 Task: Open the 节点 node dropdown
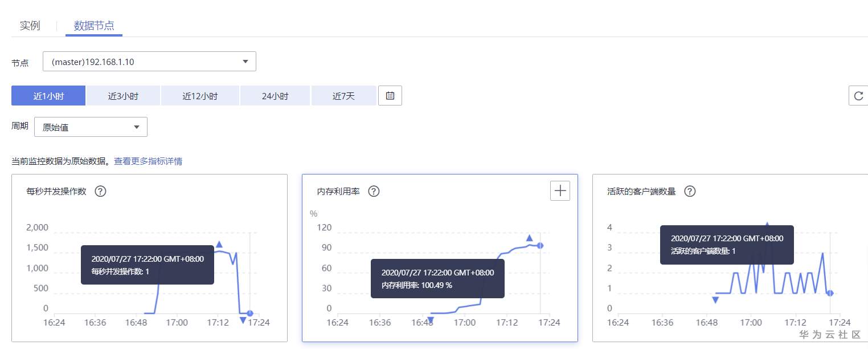[x=149, y=62]
